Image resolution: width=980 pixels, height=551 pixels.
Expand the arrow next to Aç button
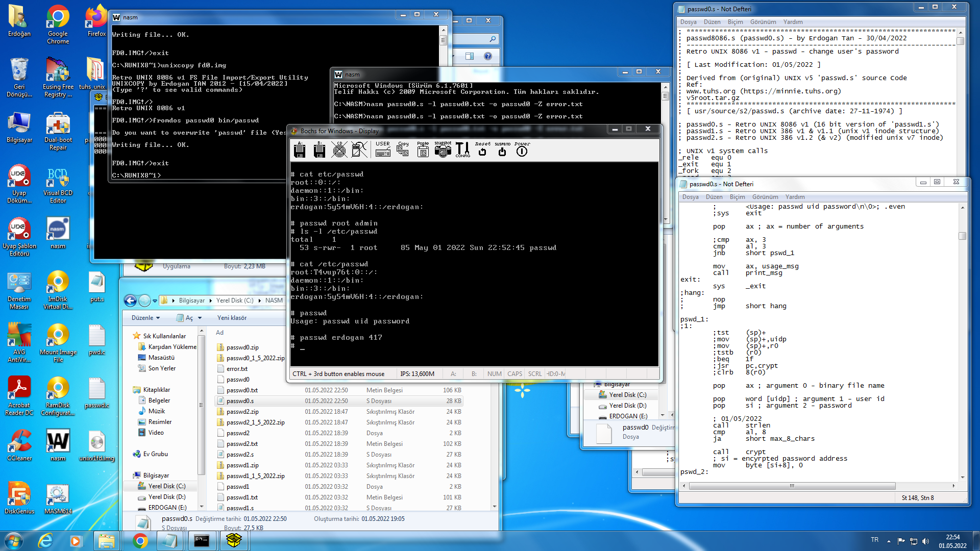200,318
